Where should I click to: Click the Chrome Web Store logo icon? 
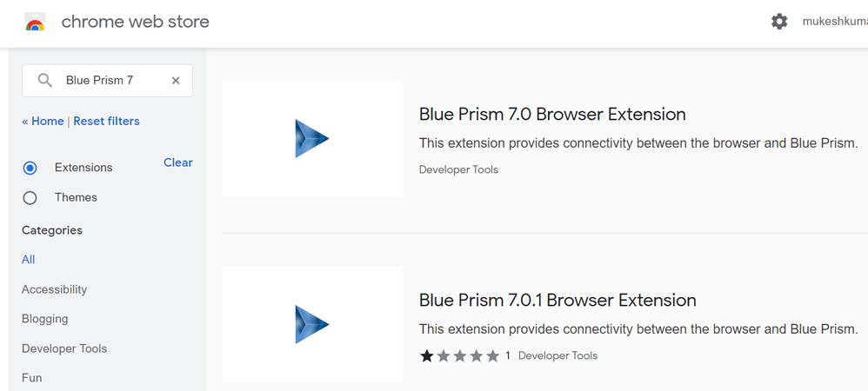pos(35,22)
